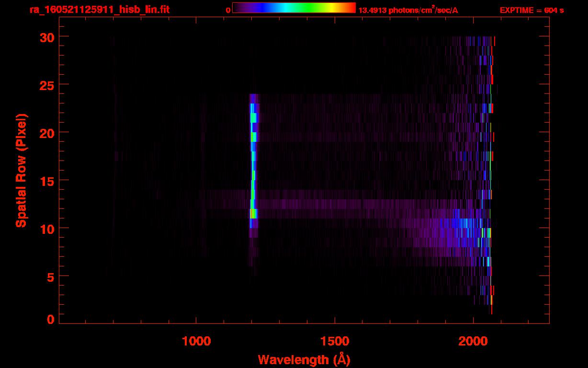Click the rainbow color scale bar

click(x=294, y=8)
